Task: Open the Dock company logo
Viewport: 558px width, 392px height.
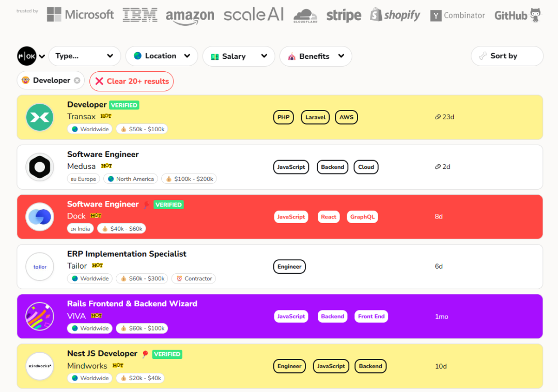Action: [40, 216]
